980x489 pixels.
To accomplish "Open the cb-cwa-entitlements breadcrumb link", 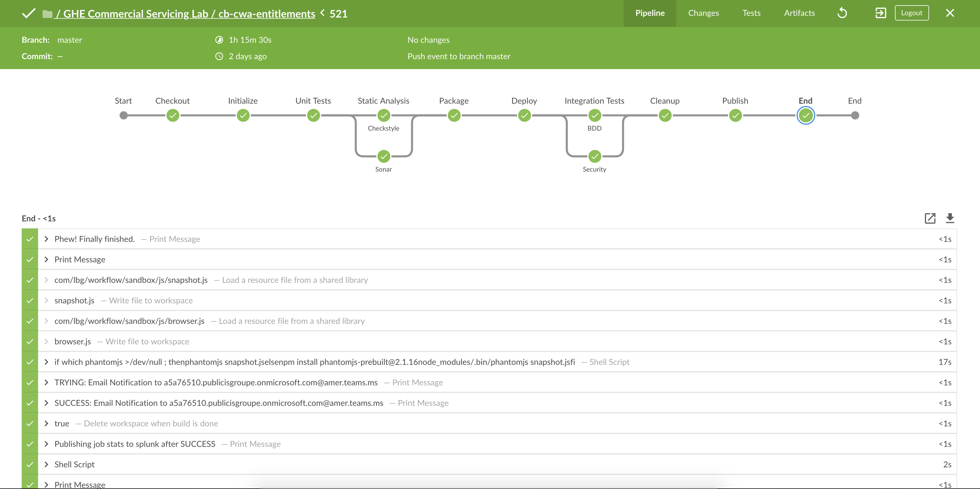I will point(266,14).
